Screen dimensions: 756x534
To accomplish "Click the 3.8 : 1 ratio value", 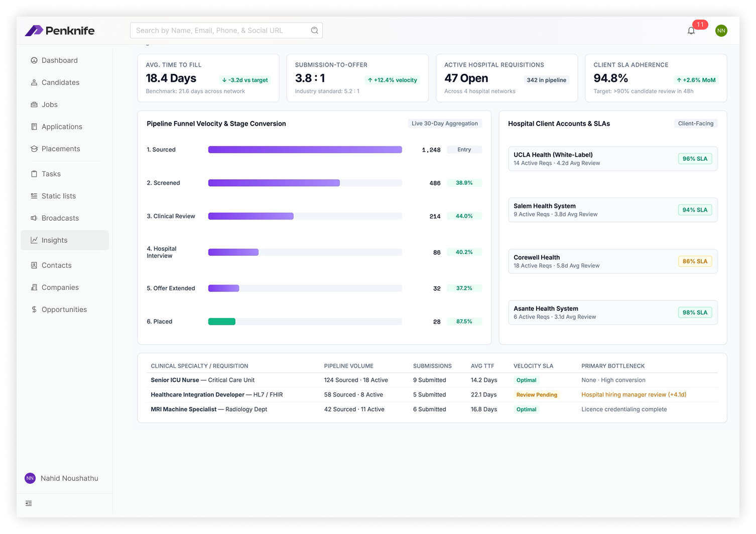I will (x=310, y=78).
